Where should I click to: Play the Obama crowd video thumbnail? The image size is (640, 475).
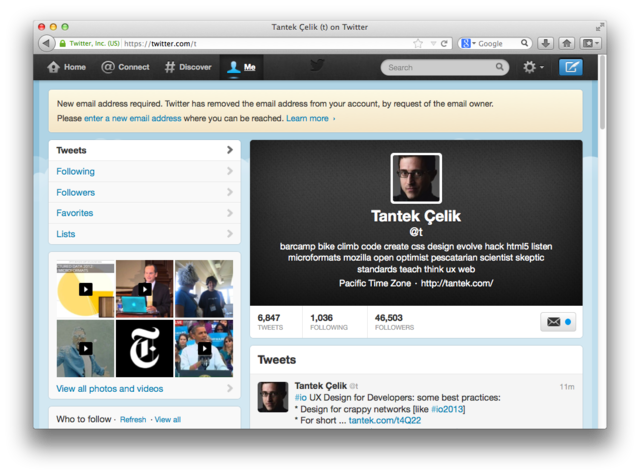pos(204,348)
